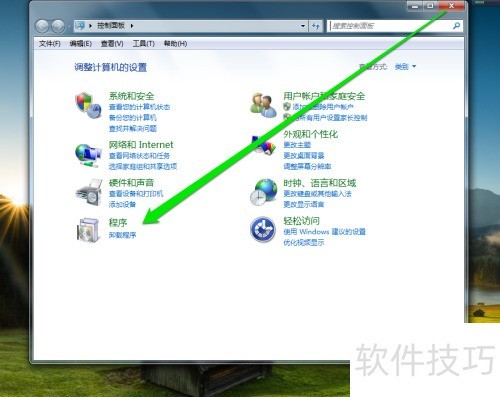Click 查找并解决问题 link
500x397 pixels.
132,129
